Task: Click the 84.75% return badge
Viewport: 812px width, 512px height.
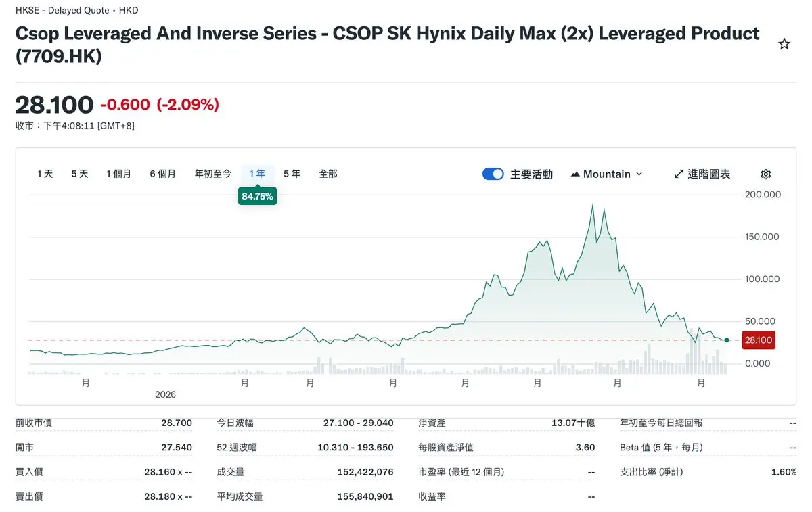Action: [257, 197]
